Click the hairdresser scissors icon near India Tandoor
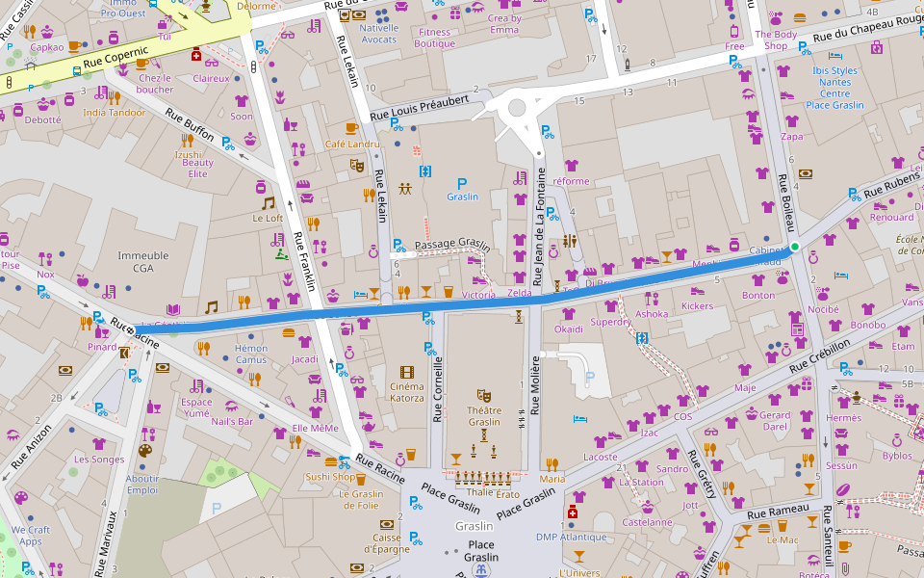The width and height of the screenshot is (924, 578). (100, 93)
